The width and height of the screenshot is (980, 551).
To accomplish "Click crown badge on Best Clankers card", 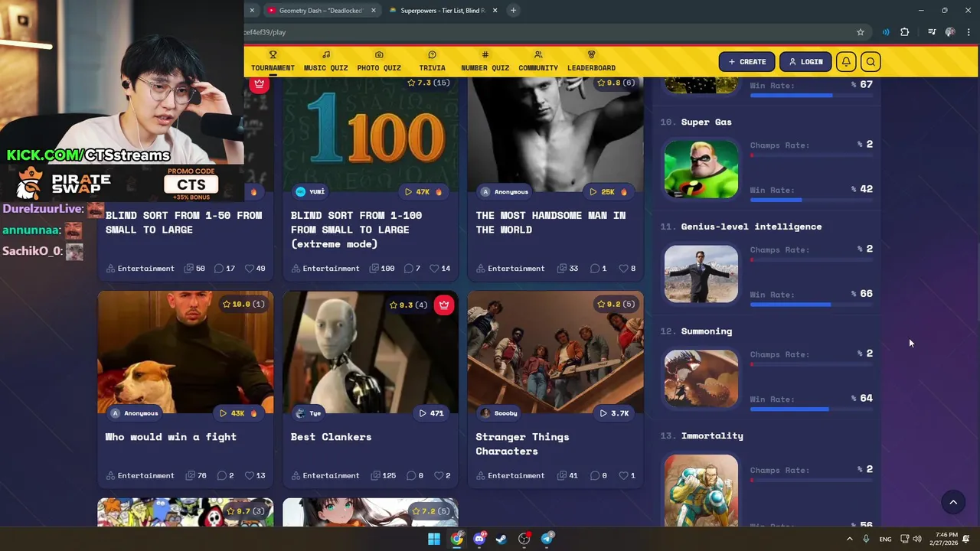I will 444,305.
